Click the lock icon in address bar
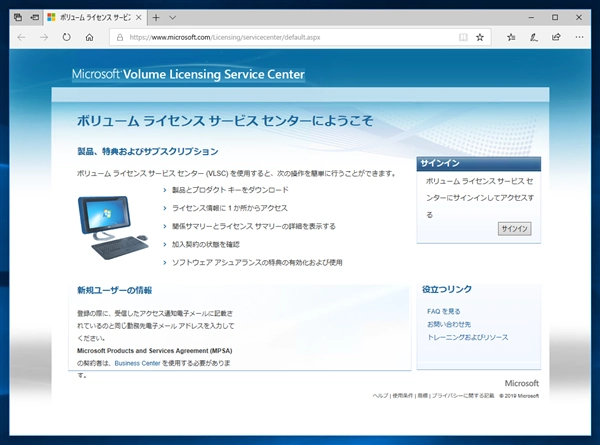 [x=120, y=37]
